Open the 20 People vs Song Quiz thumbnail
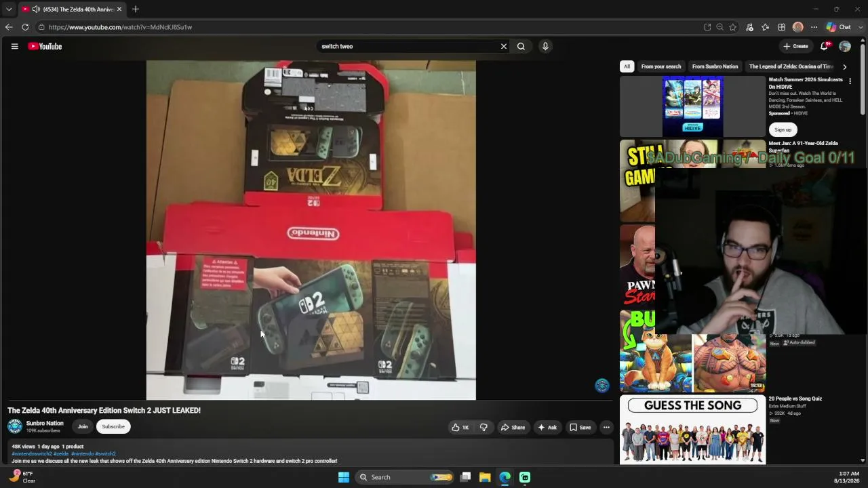868x488 pixels. [x=692, y=430]
